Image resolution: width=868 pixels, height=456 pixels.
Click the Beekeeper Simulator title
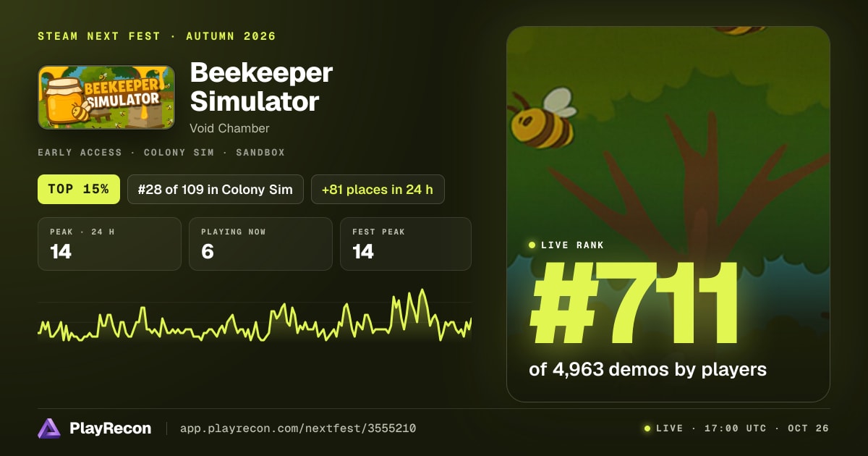point(261,87)
